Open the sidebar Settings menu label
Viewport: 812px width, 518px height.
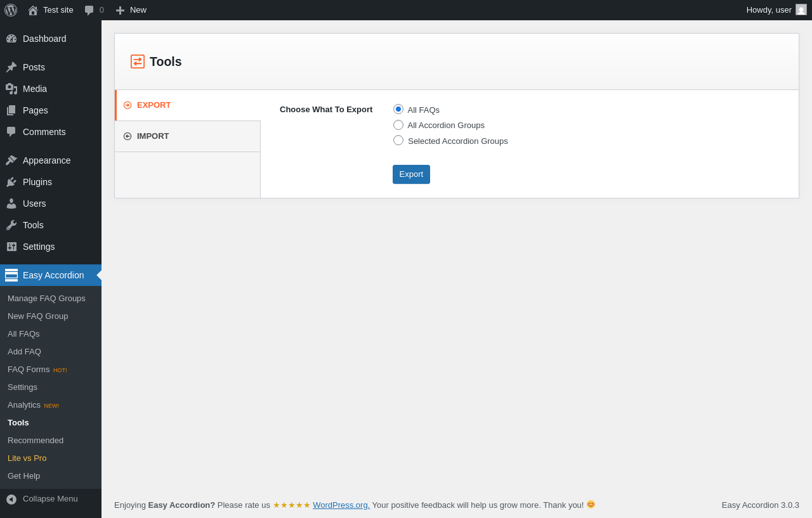pyautogui.click(x=39, y=247)
